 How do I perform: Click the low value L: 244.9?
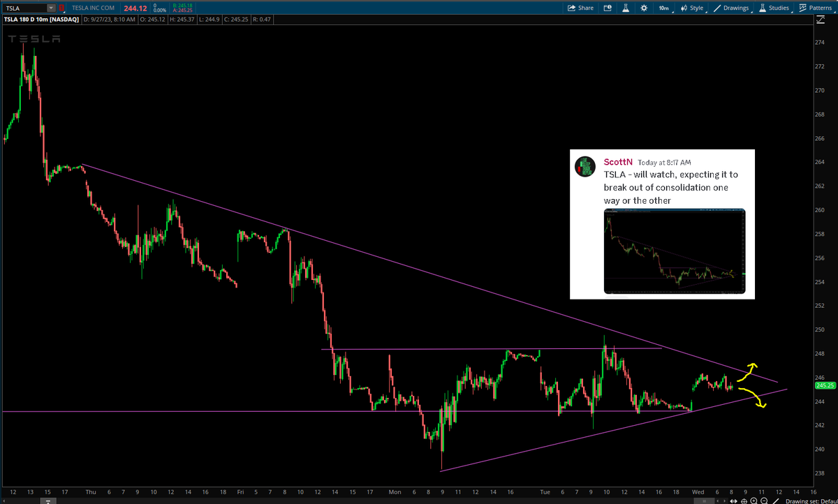coord(211,20)
